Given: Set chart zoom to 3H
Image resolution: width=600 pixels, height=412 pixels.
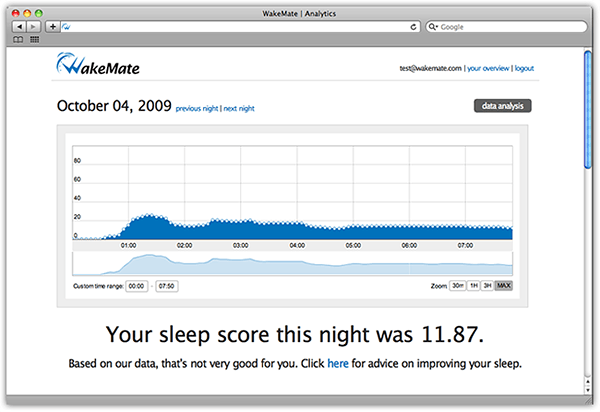Looking at the screenshot, I should coord(487,285).
